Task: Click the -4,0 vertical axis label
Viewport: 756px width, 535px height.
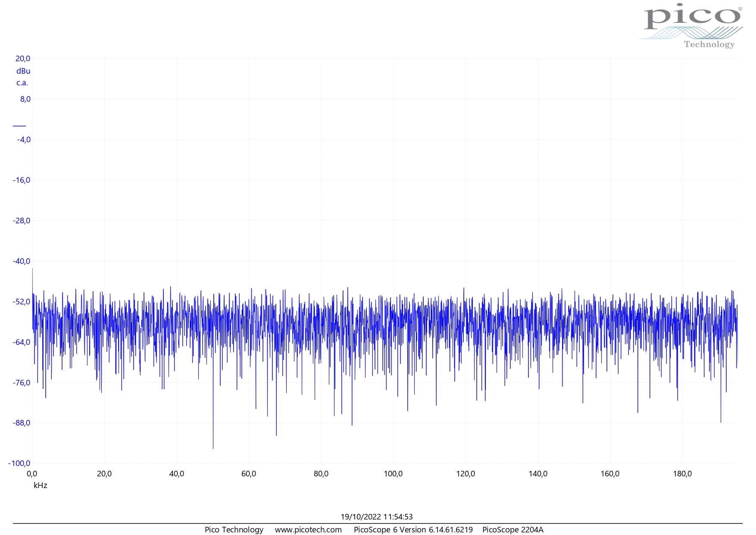Action: pyautogui.click(x=24, y=140)
